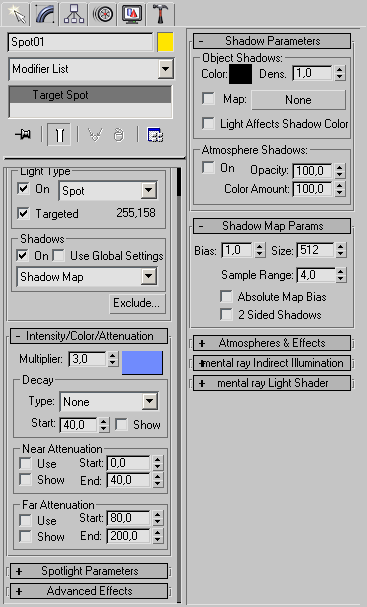The height and width of the screenshot is (607, 367).
Task: Enable Near Attenuation Show checkbox
Action: pos(25,480)
